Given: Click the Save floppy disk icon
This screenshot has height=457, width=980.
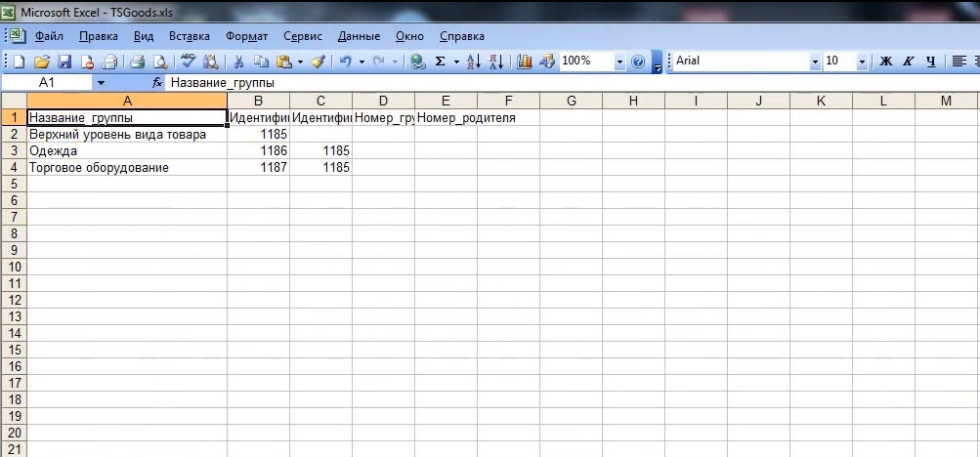Looking at the screenshot, I should coord(64,62).
